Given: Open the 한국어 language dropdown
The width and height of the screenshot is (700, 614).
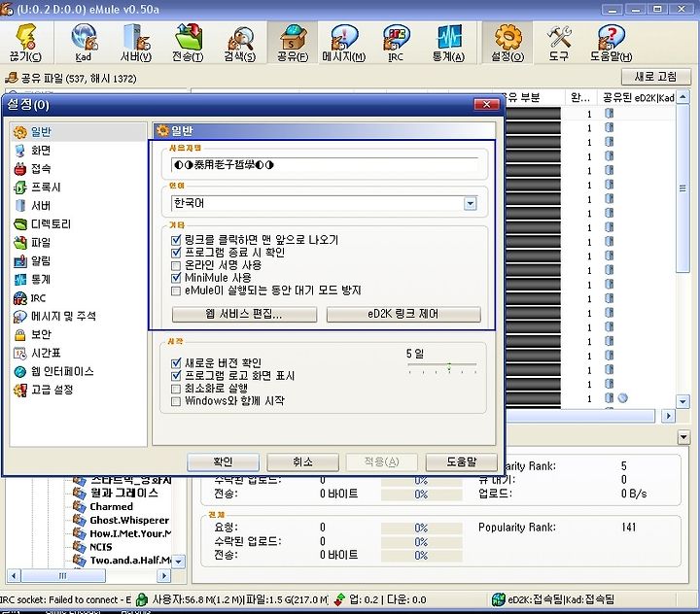Looking at the screenshot, I should pos(471,204).
